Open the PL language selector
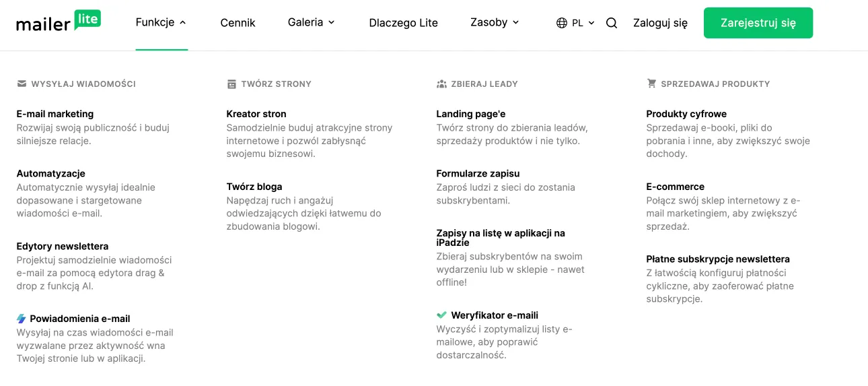The image size is (868, 386). [x=583, y=23]
